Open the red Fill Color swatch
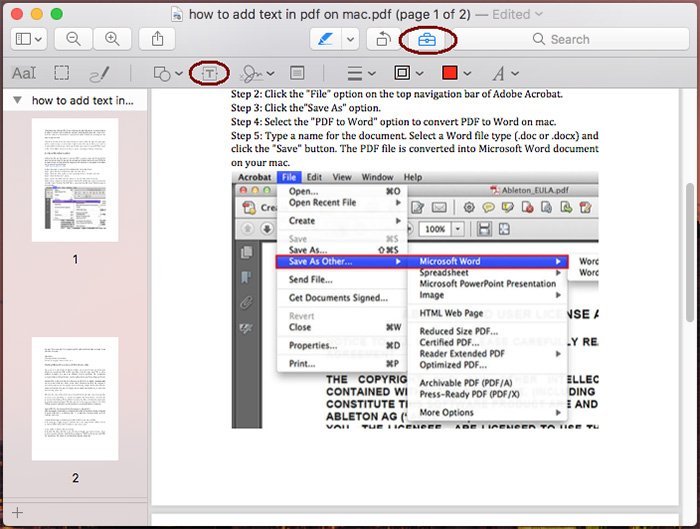700x529 pixels. pyautogui.click(x=450, y=73)
